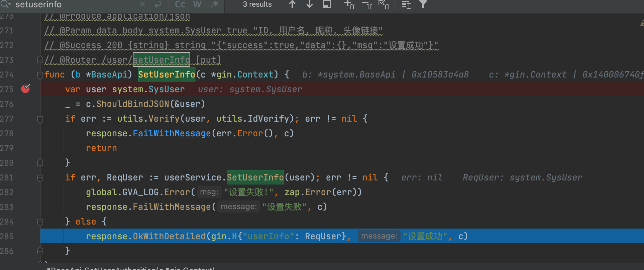Go to next search occurrence arrow

tap(310, 4)
